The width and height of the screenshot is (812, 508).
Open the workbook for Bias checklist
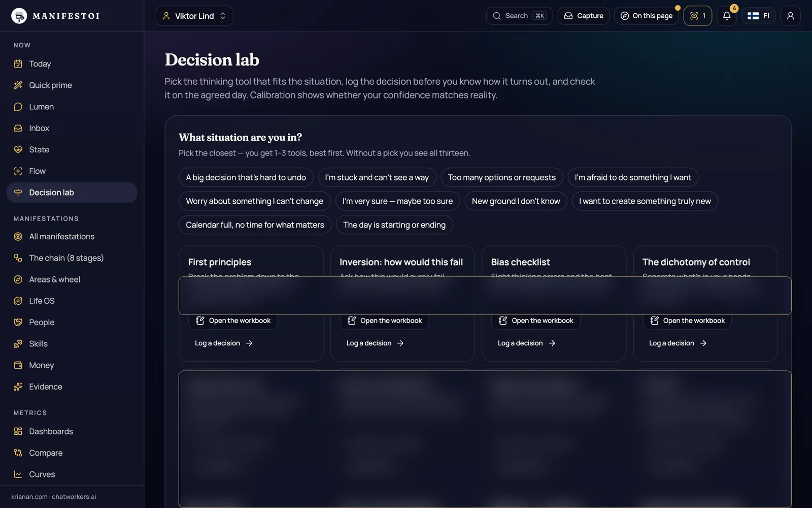tap(536, 321)
